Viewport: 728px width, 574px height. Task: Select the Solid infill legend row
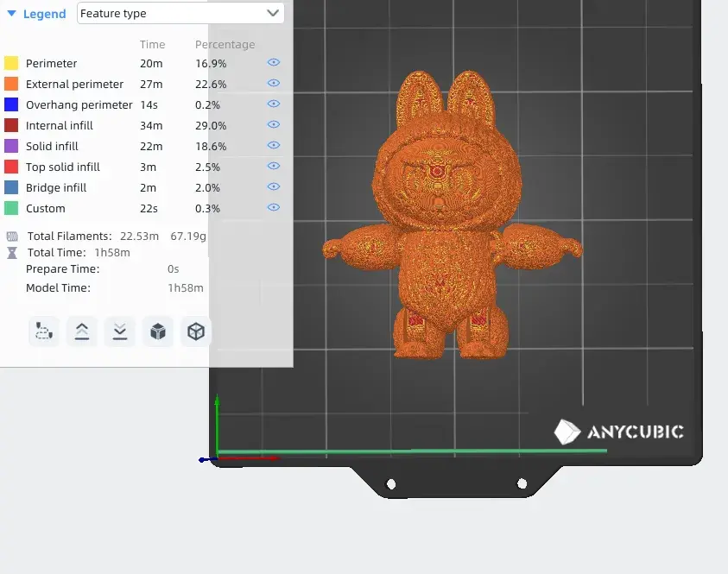point(52,146)
